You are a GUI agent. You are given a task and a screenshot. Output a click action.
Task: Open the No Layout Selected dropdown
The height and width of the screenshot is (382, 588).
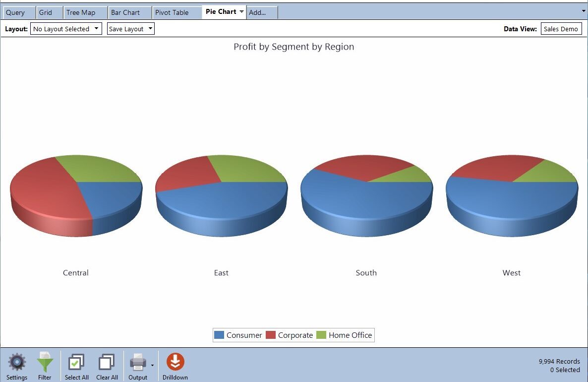66,29
